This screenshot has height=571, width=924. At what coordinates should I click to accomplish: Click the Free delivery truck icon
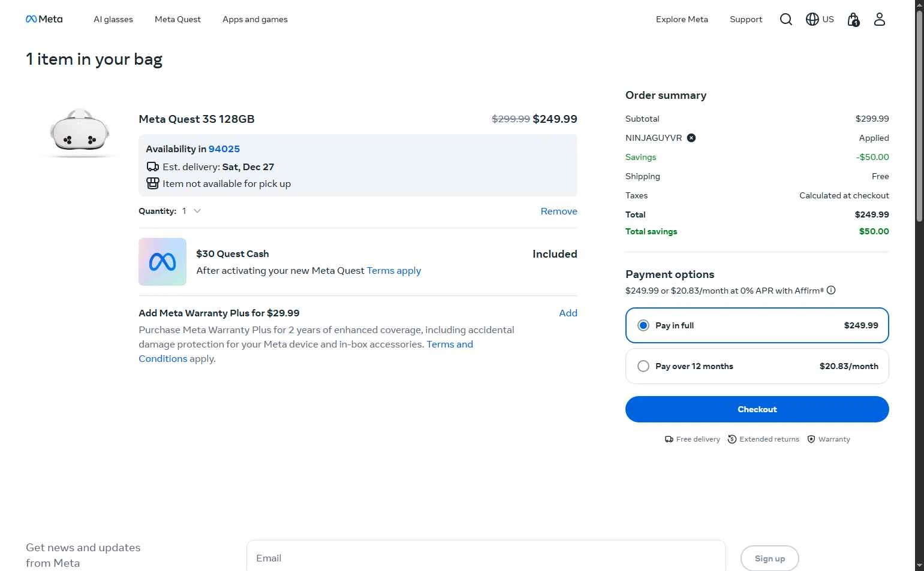click(x=669, y=439)
